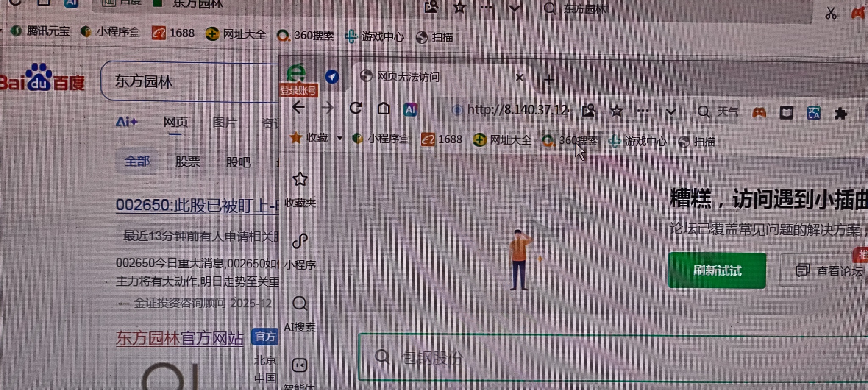Open 小程序盒 bookmark in back window
868x390 pixels.
pos(110,32)
